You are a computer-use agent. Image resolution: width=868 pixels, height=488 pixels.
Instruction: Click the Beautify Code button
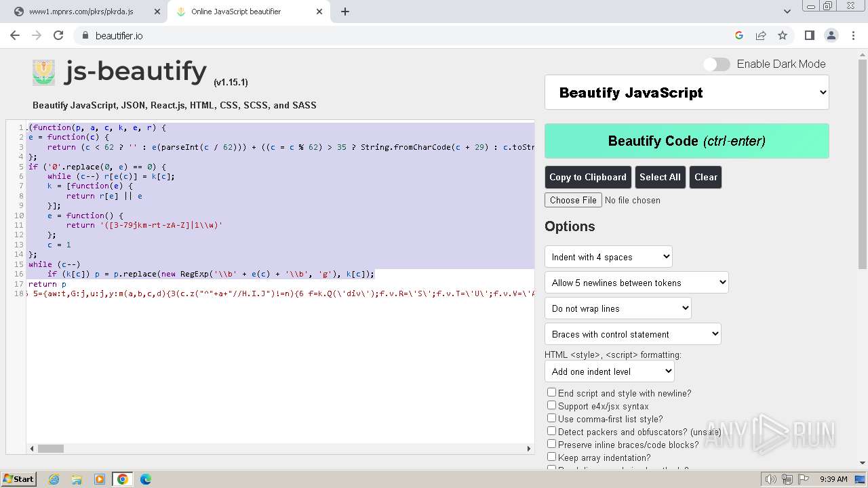[687, 141]
